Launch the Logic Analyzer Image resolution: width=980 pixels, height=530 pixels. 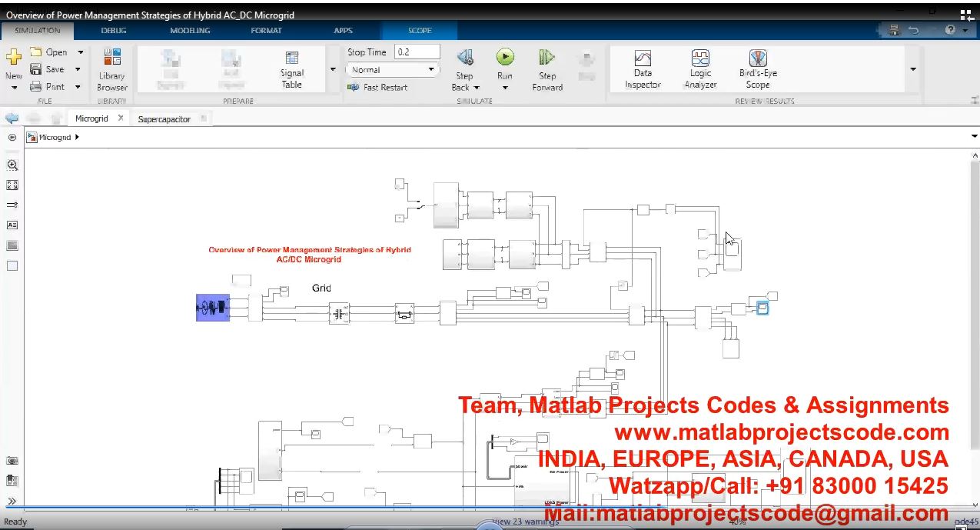tap(700, 69)
